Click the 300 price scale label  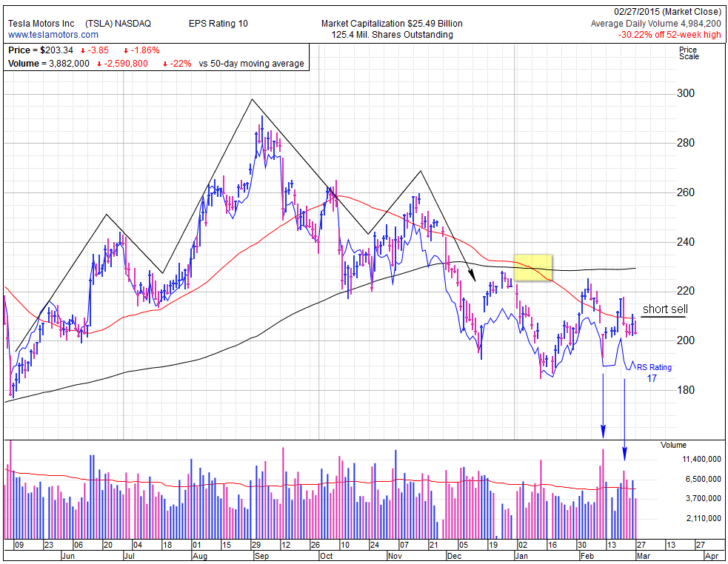coord(686,93)
